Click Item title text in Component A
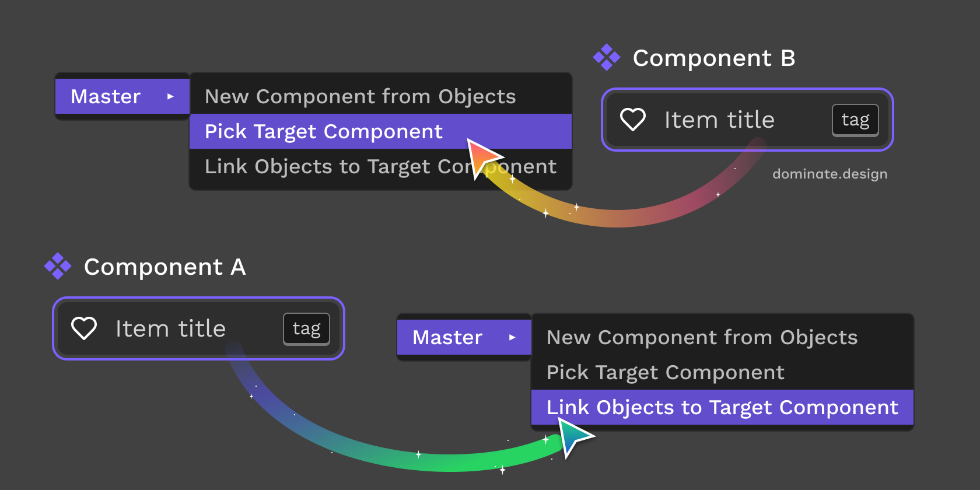The width and height of the screenshot is (980, 490). click(x=170, y=328)
